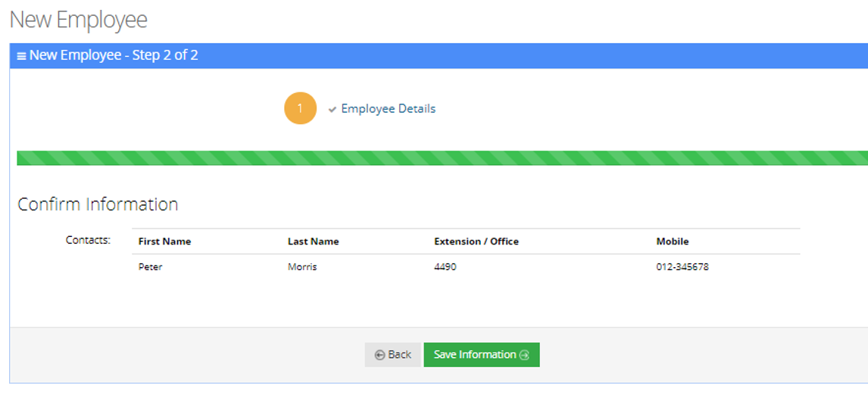The width and height of the screenshot is (868, 395).
Task: Open the Employee Details step link
Action: point(388,108)
